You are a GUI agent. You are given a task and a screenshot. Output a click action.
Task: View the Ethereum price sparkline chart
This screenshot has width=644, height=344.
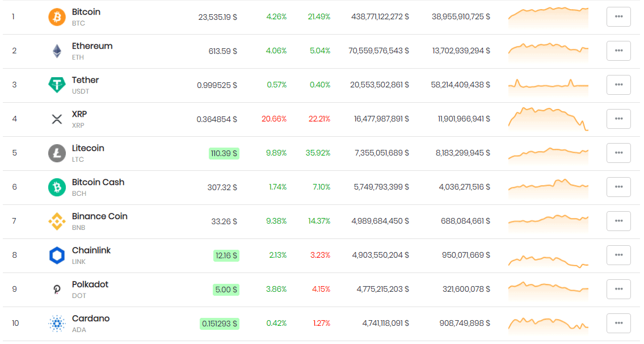(548, 52)
